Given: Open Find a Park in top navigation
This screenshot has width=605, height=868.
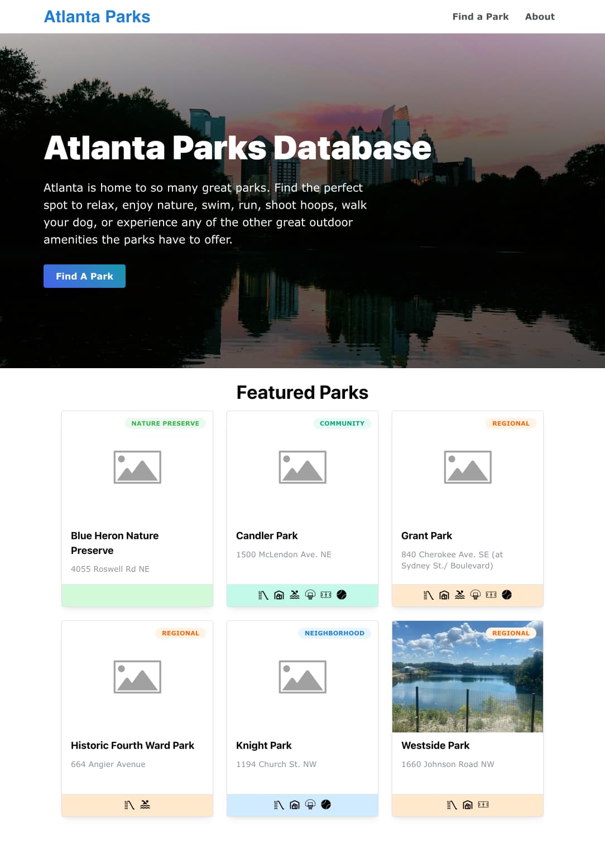Looking at the screenshot, I should (x=480, y=17).
